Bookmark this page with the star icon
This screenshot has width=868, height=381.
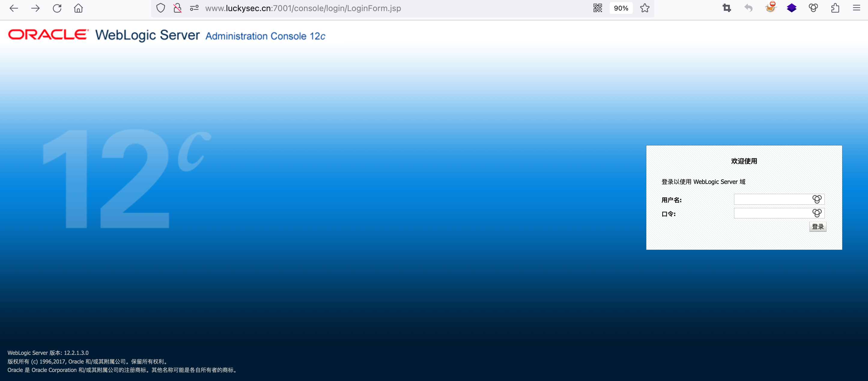(x=645, y=8)
